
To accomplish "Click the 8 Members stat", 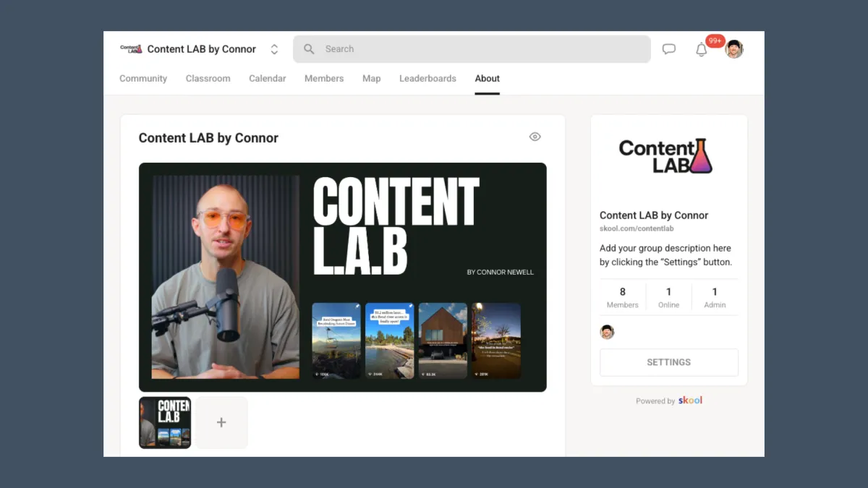I will click(x=623, y=297).
